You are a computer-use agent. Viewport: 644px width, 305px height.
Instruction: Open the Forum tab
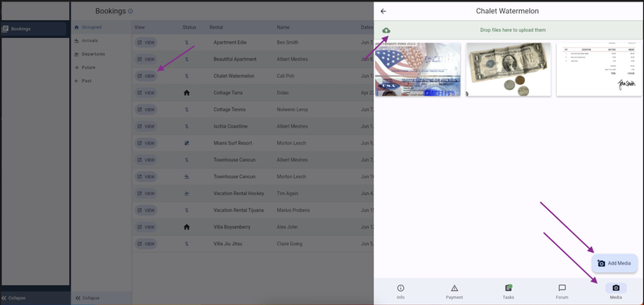point(562,292)
